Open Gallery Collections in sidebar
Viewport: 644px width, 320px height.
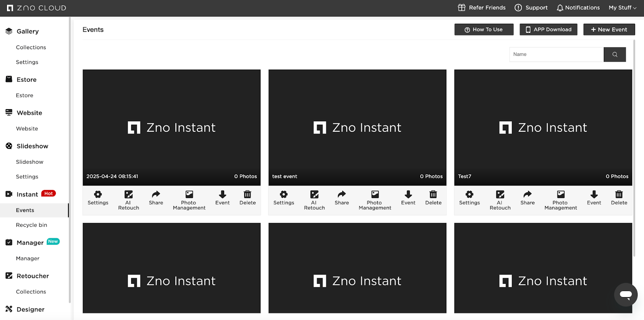pos(31,47)
